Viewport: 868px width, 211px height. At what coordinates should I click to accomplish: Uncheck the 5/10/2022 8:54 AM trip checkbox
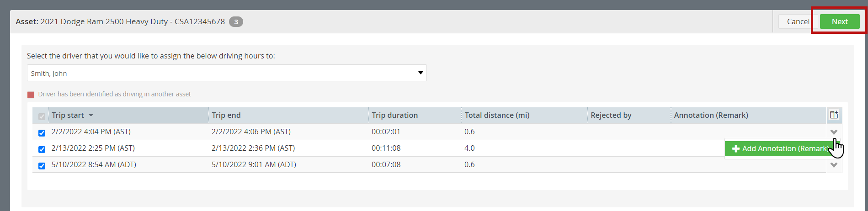(x=42, y=165)
